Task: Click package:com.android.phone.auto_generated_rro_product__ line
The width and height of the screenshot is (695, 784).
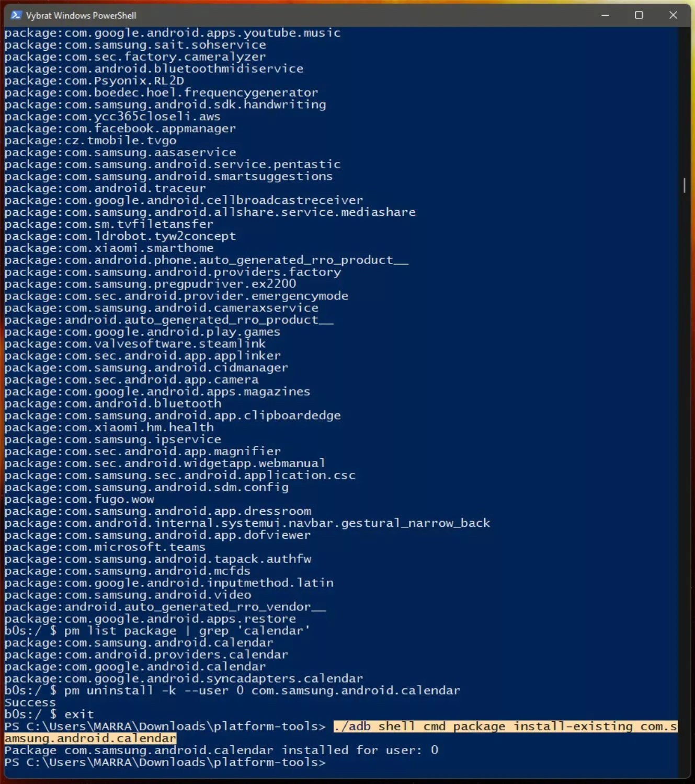Action: pos(207,261)
